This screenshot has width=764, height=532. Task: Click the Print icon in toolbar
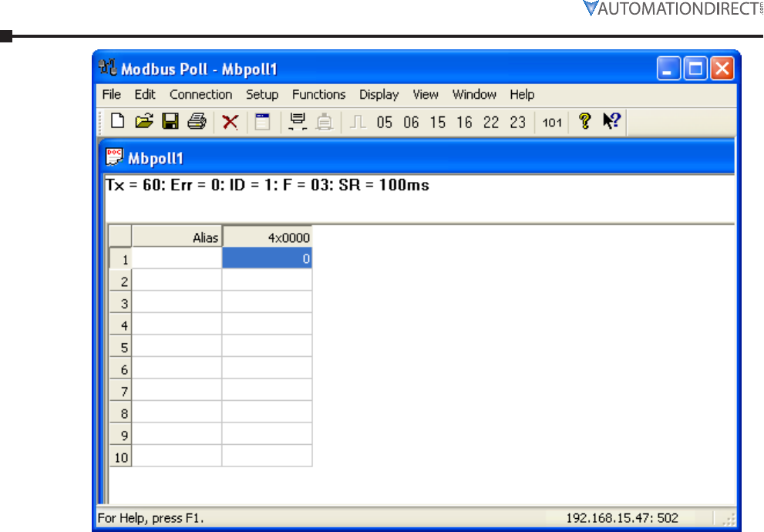pos(197,121)
